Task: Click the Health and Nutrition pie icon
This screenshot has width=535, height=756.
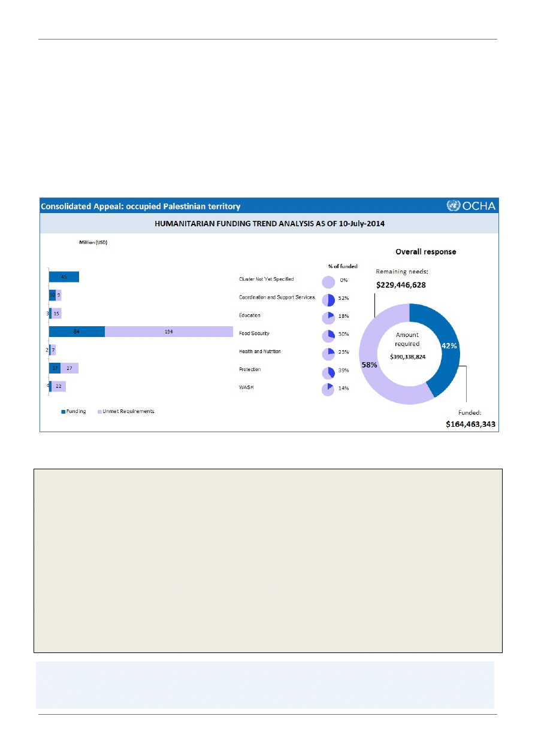Action: pyautogui.click(x=328, y=354)
